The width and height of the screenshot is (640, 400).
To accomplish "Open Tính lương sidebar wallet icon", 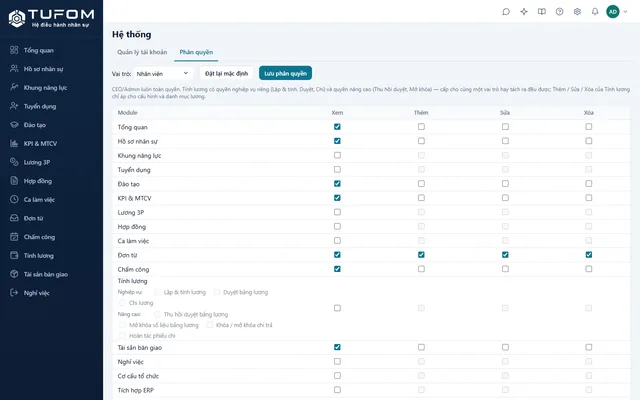I will [14, 255].
